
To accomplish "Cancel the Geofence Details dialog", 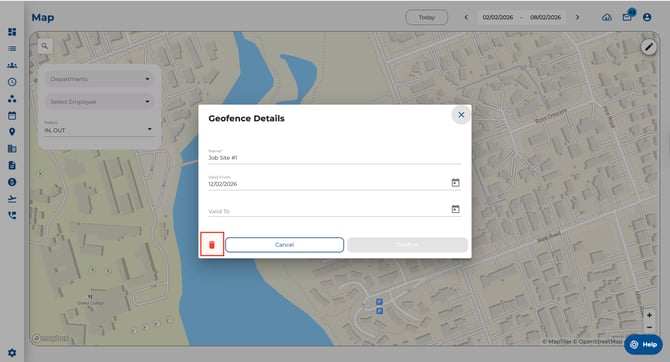I will click(285, 245).
